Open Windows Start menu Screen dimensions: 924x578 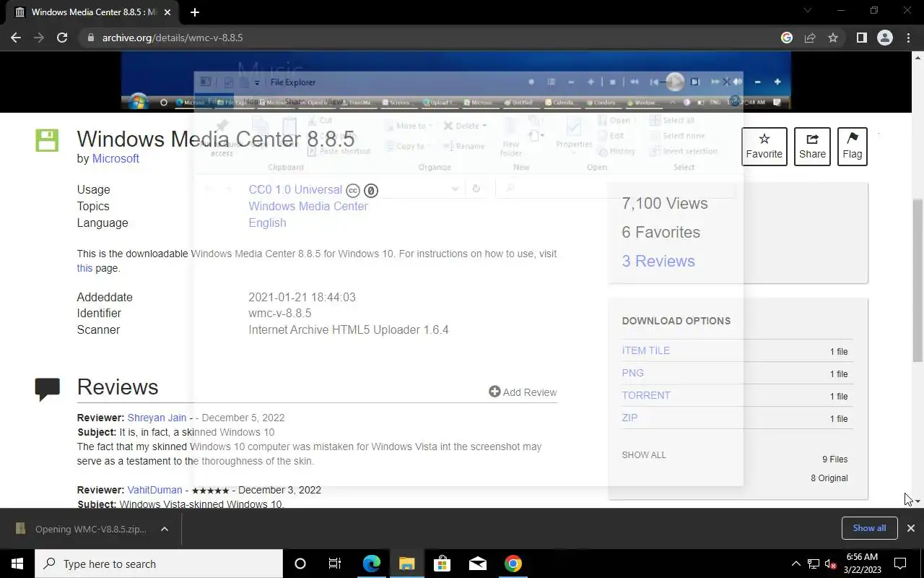(17, 564)
